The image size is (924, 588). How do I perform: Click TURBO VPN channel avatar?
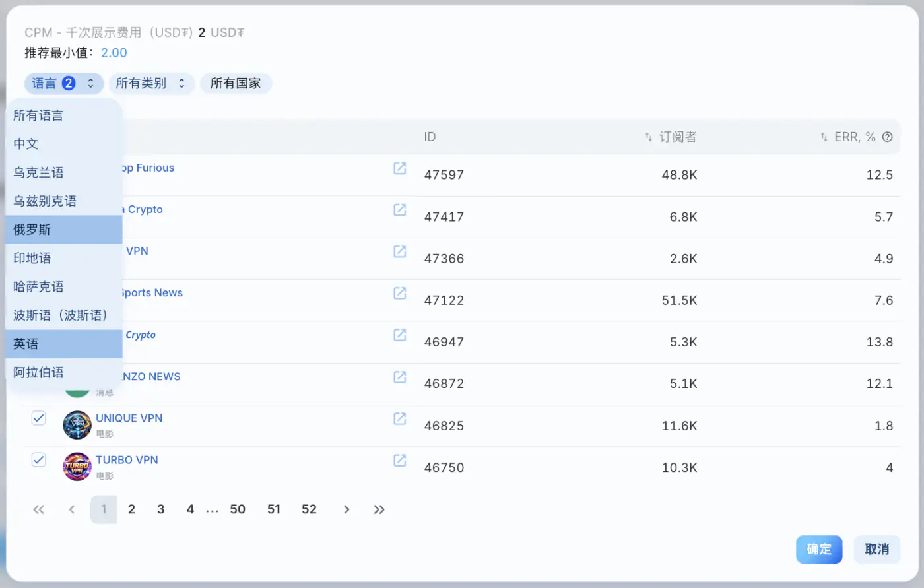[77, 467]
